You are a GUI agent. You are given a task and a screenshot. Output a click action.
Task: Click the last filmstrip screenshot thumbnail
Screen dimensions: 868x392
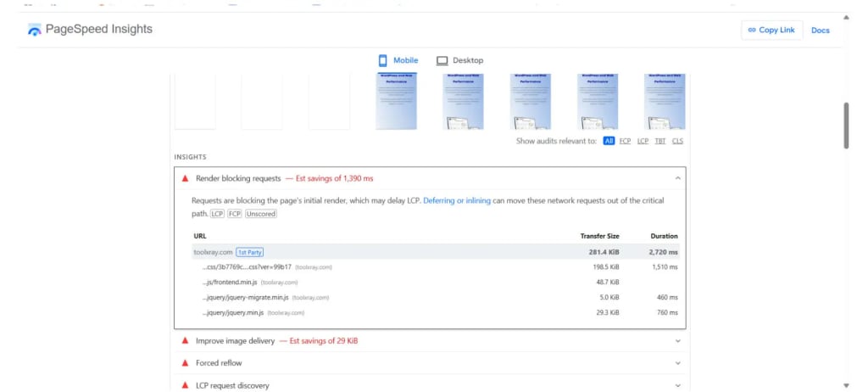pyautogui.click(x=665, y=101)
